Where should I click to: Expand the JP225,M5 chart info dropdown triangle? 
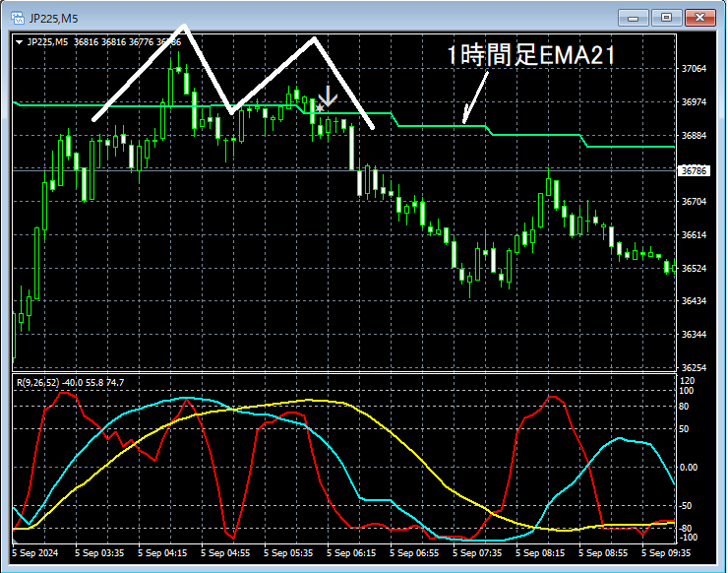coord(19,42)
